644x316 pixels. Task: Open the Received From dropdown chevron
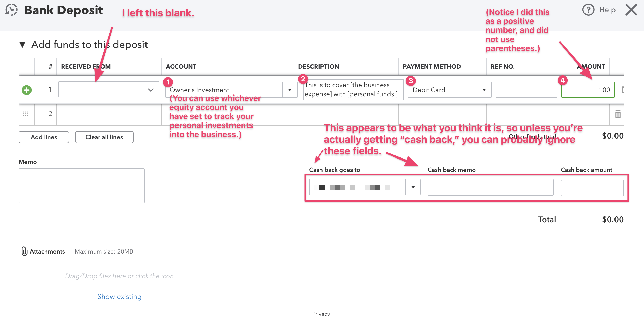pos(151,90)
